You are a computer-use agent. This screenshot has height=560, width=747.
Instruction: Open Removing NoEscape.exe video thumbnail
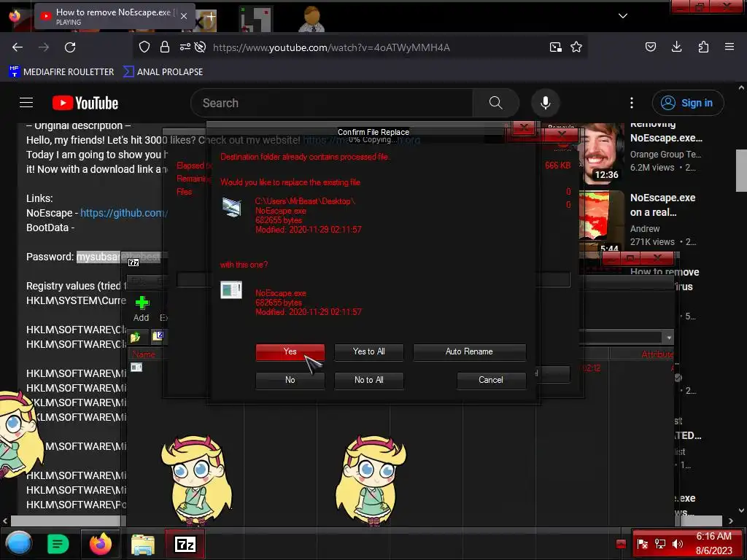click(x=602, y=153)
